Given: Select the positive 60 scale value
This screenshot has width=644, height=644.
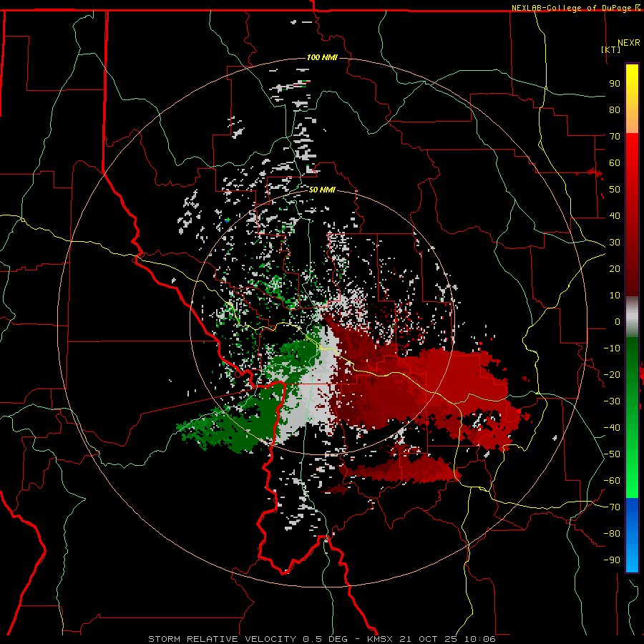Looking at the screenshot, I should click(615, 162).
